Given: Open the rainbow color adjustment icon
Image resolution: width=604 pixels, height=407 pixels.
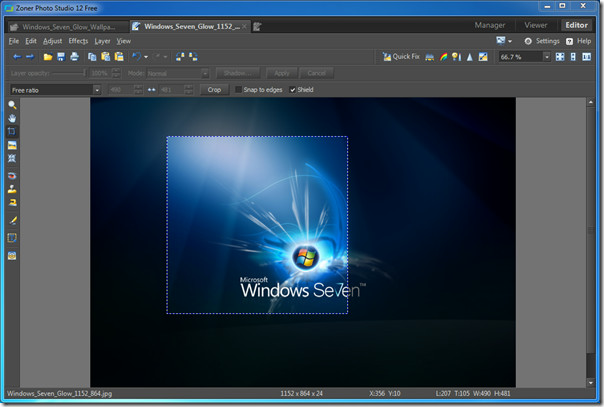Looking at the screenshot, I should point(443,57).
